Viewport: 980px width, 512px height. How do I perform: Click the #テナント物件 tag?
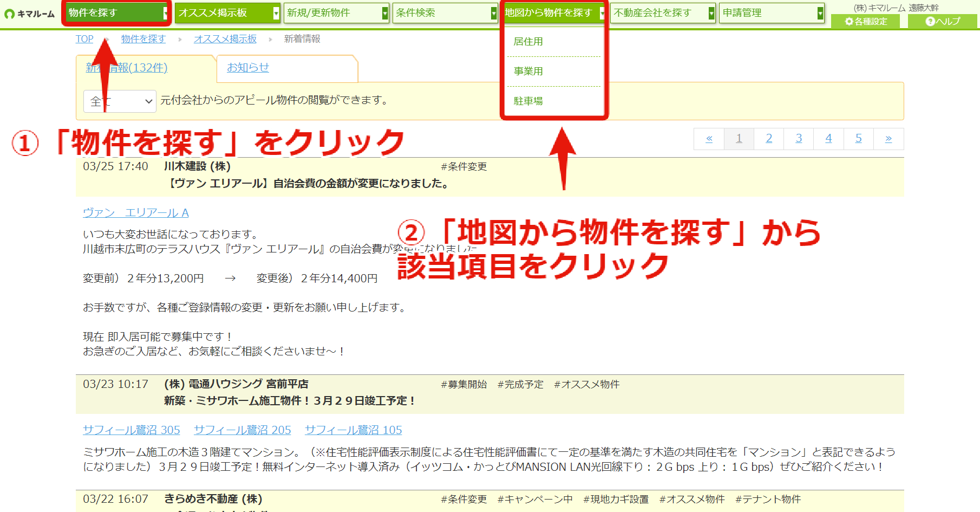pyautogui.click(x=768, y=500)
